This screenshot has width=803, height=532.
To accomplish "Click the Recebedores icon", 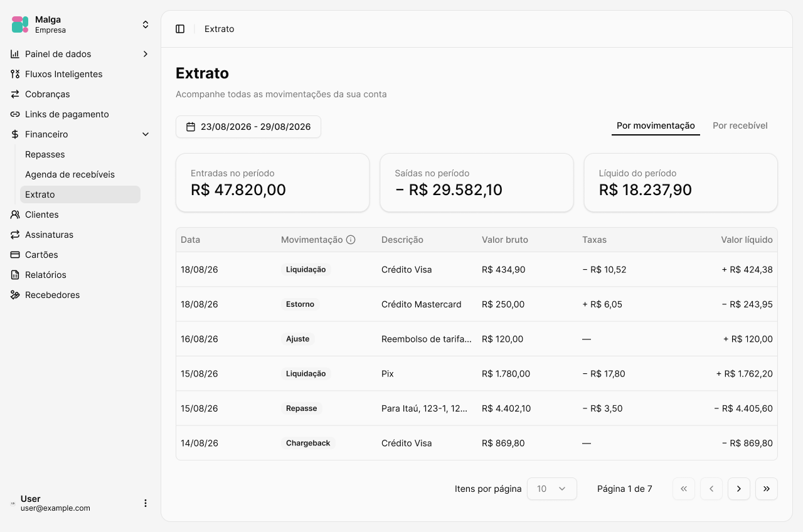I will pyautogui.click(x=15, y=295).
